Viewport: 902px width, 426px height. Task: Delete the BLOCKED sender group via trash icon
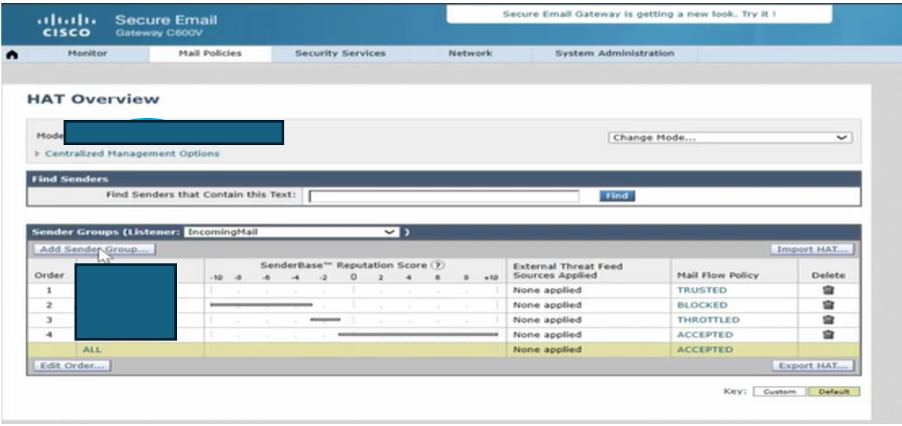tap(827, 305)
